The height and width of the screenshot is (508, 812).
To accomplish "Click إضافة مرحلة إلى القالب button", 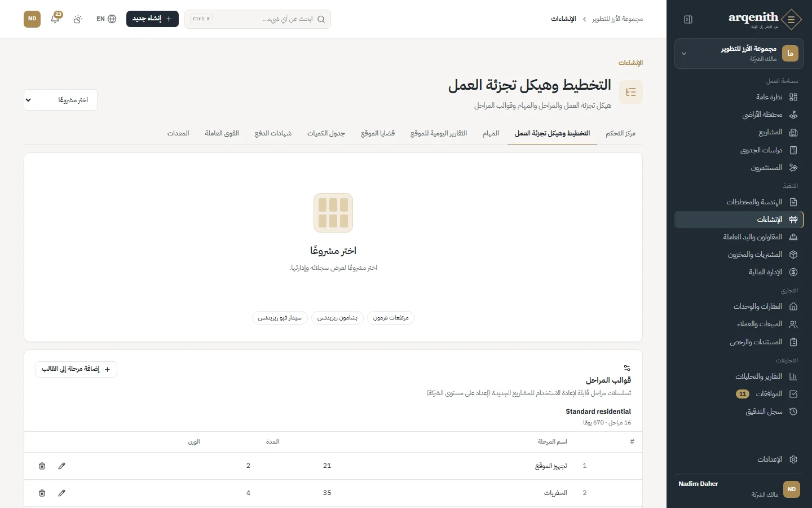I will coord(76,369).
